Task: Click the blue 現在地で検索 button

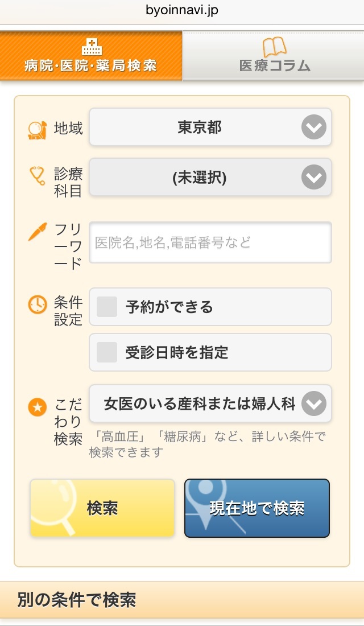Action: [x=257, y=508]
